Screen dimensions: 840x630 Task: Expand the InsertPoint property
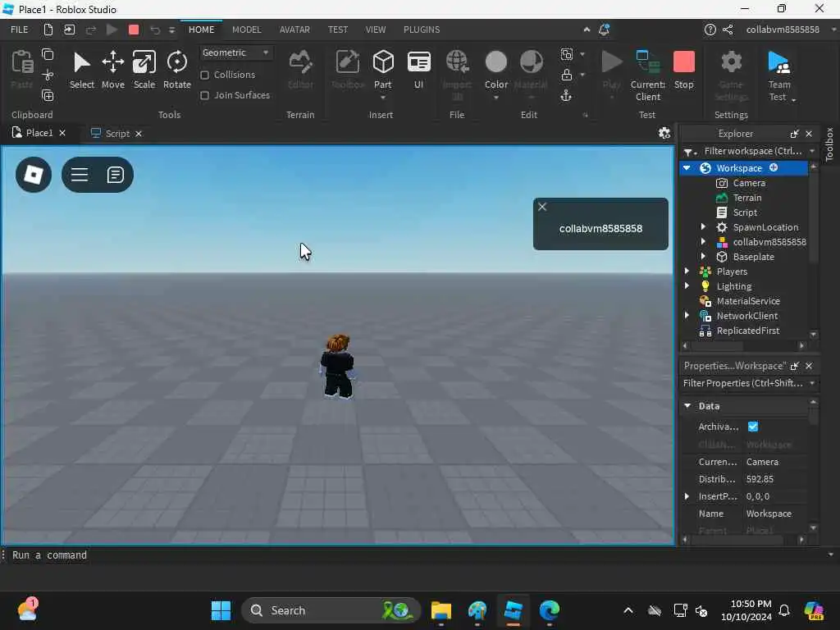[x=687, y=496]
